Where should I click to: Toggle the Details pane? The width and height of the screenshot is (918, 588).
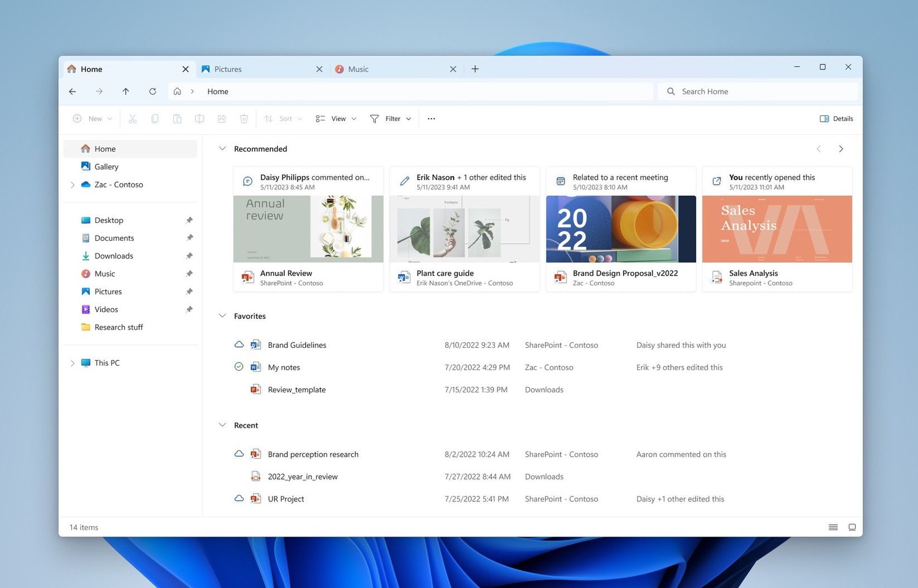[836, 118]
